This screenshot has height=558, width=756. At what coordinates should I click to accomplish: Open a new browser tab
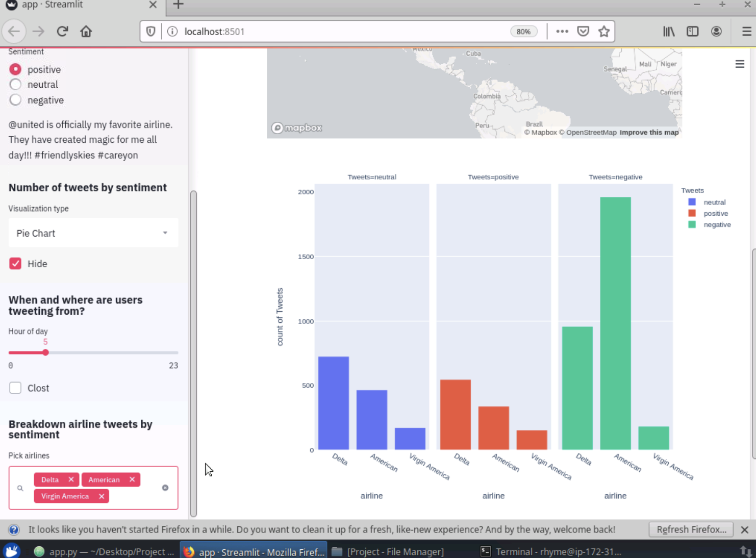[x=177, y=5]
